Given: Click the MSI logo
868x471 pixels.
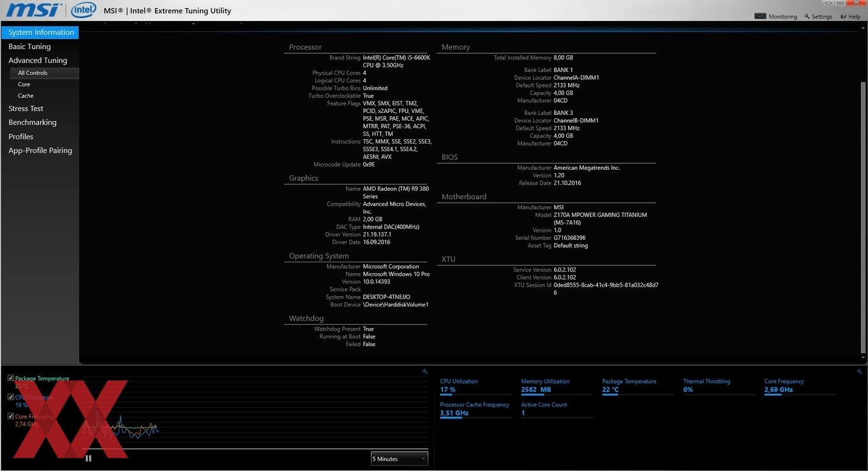Looking at the screenshot, I should click(34, 10).
